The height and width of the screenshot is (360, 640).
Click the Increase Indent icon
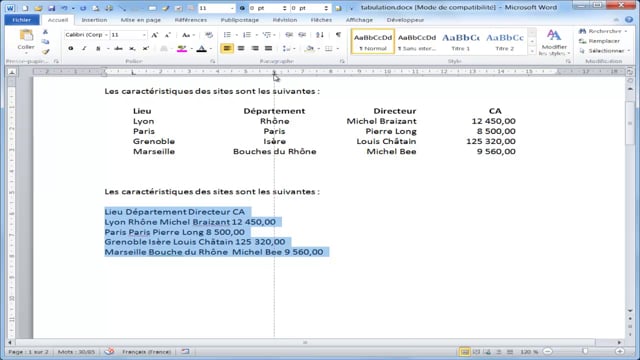coord(302,35)
